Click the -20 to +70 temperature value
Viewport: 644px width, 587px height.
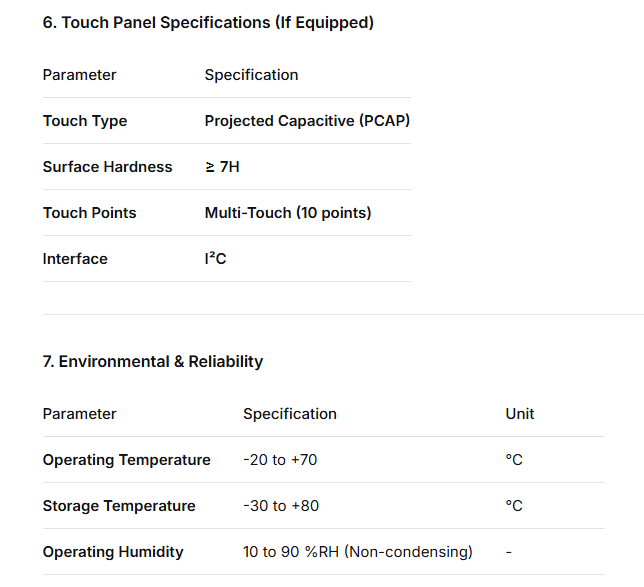pyautogui.click(x=280, y=460)
